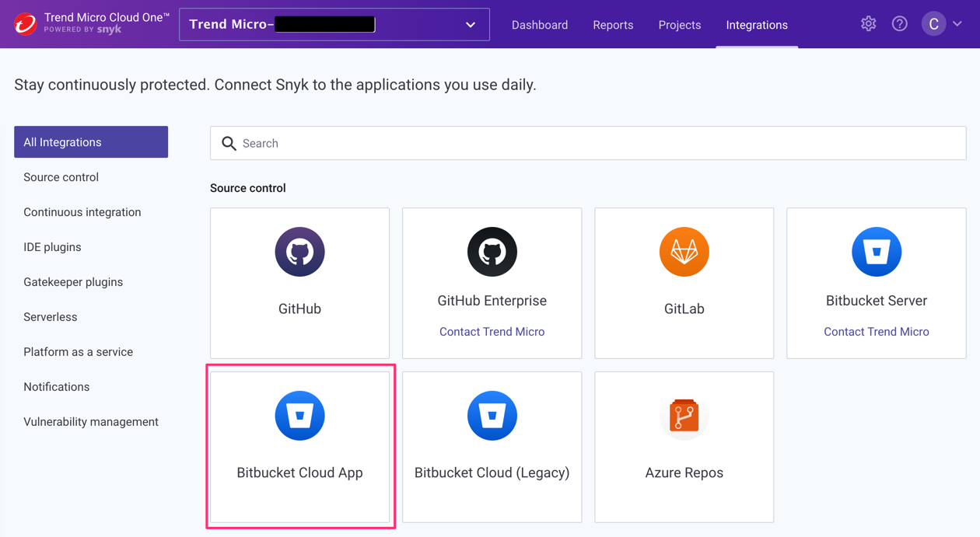Screen dimensions: 980x537
Task: Click the GitHub integration icon
Action: 299,252
